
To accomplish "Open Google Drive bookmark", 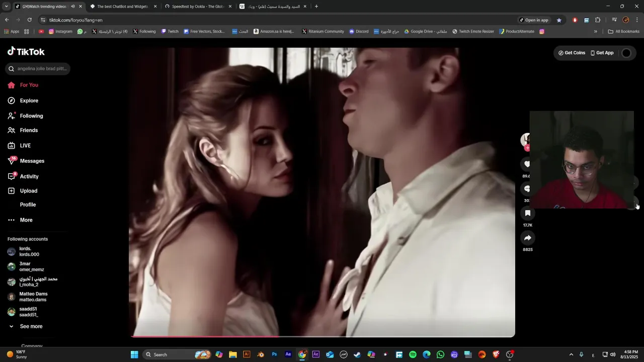I will point(426,31).
